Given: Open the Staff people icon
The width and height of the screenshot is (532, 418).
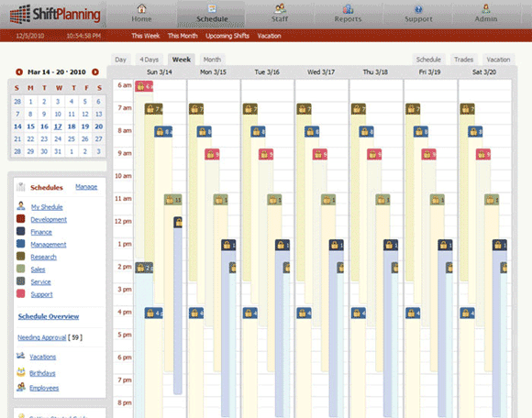Looking at the screenshot, I should (x=280, y=8).
